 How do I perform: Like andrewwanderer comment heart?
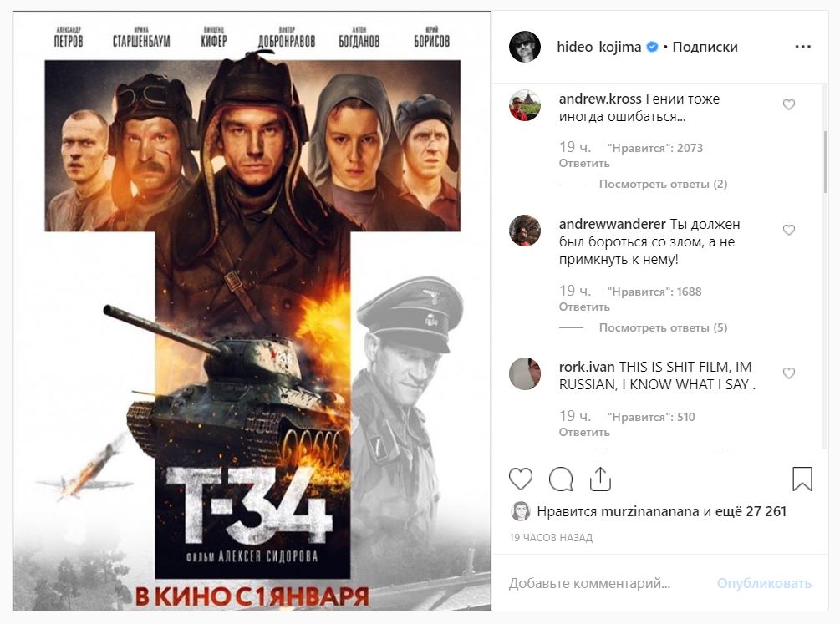tap(788, 230)
